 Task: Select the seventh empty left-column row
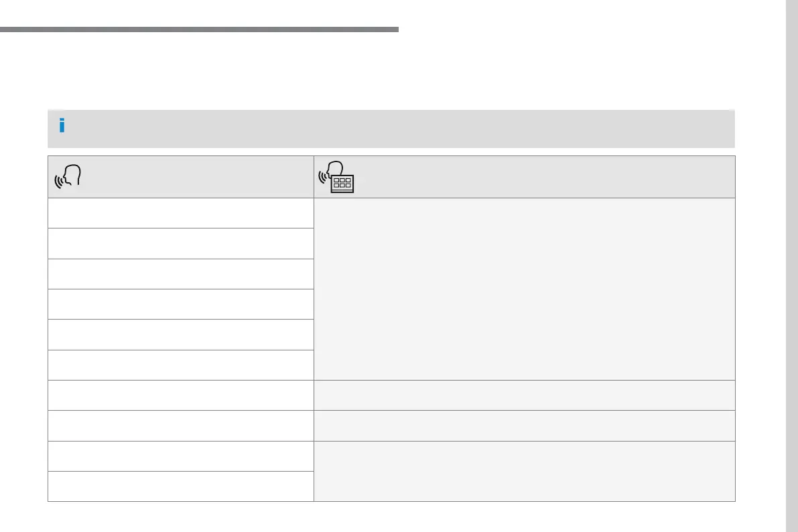(181, 395)
